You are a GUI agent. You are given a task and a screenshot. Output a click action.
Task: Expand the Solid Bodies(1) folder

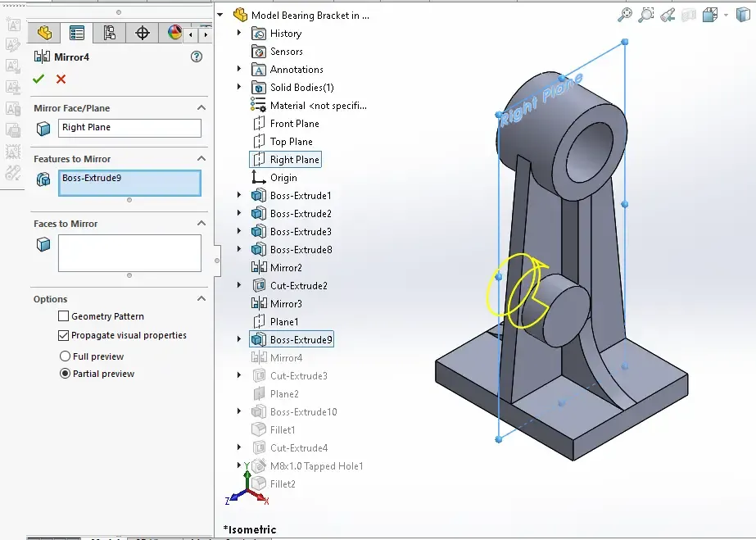239,87
